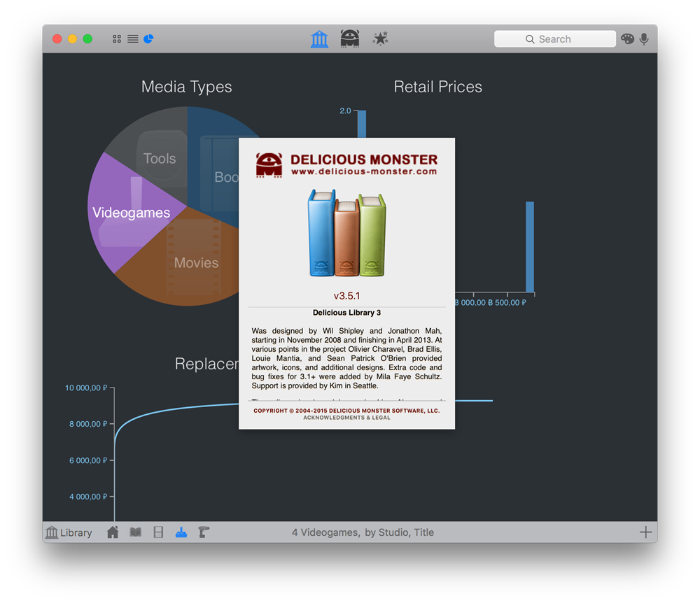
Task: Click the three books app icon
Action: pyautogui.click(x=347, y=233)
